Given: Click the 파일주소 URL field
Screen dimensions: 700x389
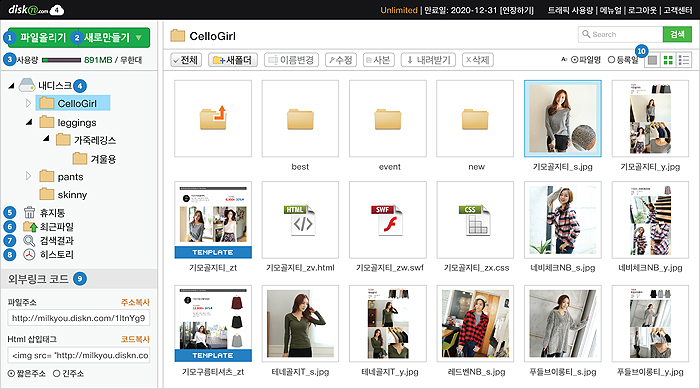Looking at the screenshot, I should [79, 318].
